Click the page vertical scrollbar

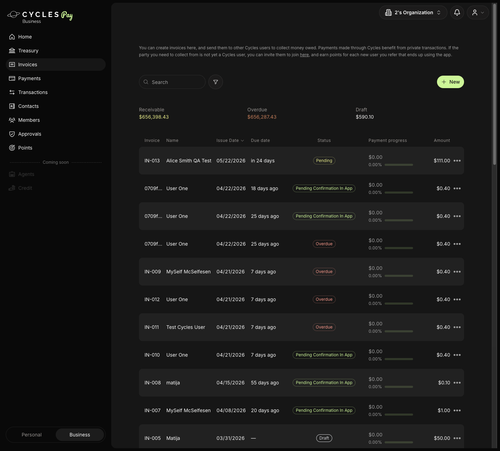click(495, 84)
